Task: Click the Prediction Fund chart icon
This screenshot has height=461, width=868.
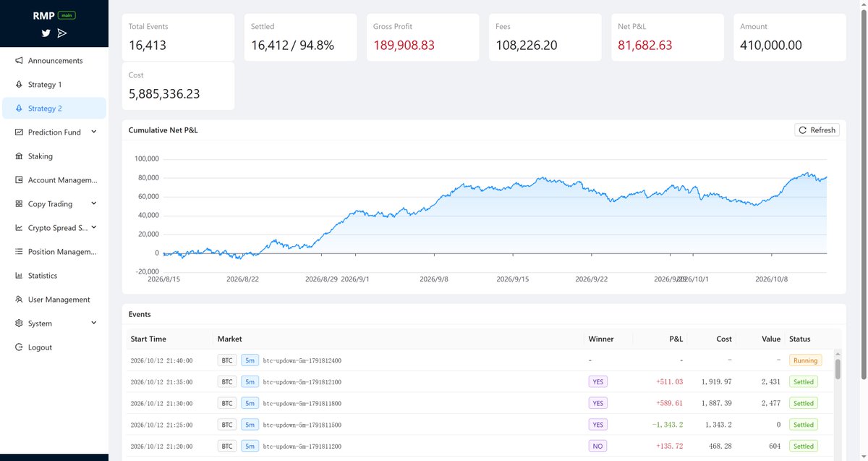Action: (x=20, y=132)
